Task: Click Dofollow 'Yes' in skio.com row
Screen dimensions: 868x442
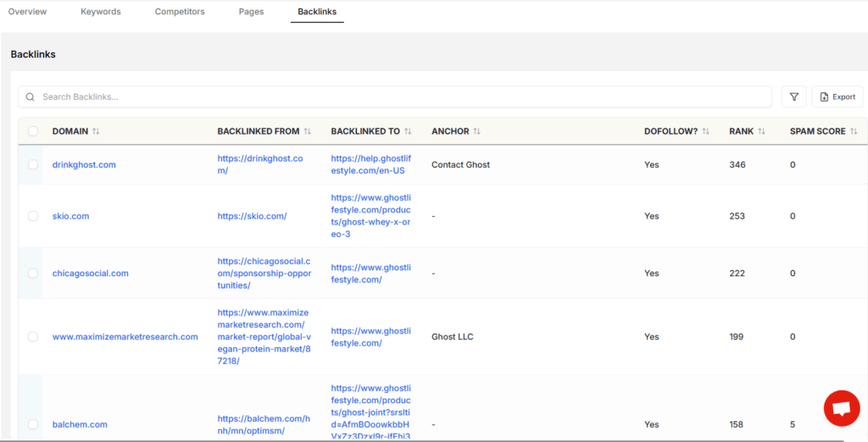Action: [x=652, y=216]
